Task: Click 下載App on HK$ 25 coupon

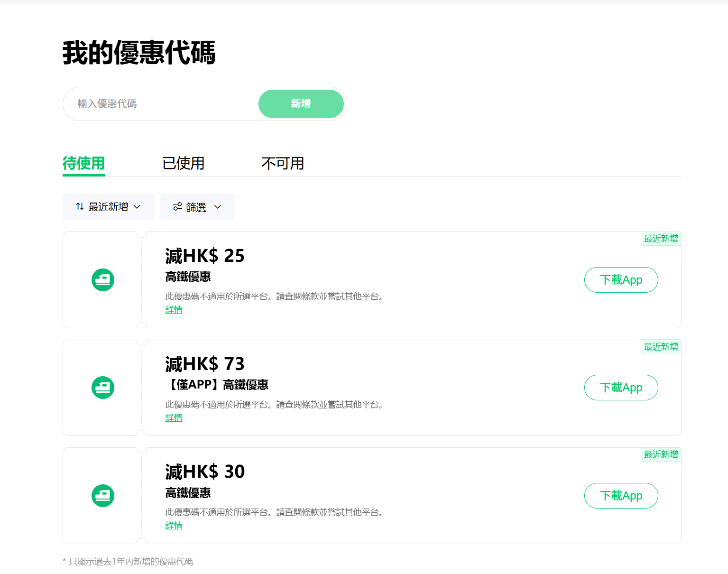Action: (x=621, y=280)
